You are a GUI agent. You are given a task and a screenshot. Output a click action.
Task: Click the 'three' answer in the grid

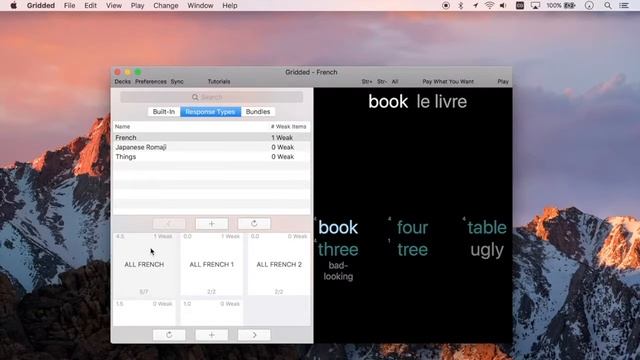pyautogui.click(x=338, y=249)
